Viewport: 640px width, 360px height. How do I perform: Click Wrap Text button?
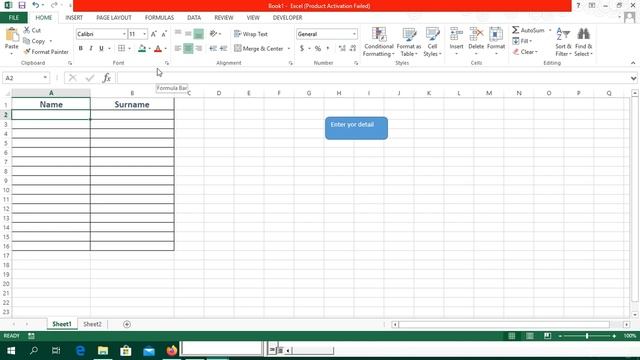251,34
